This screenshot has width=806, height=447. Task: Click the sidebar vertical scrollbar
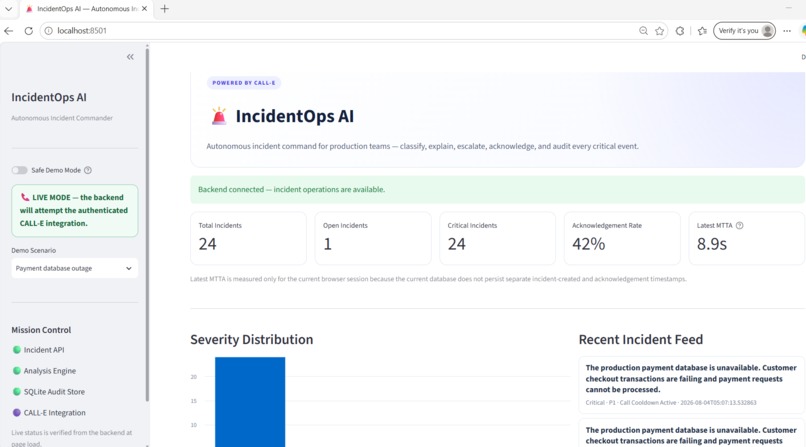coord(147,224)
